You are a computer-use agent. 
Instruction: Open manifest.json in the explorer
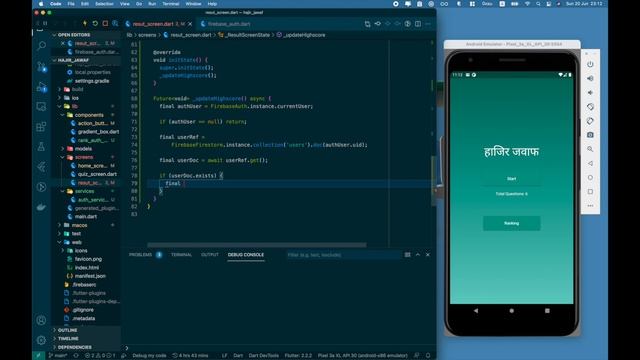(x=90, y=276)
